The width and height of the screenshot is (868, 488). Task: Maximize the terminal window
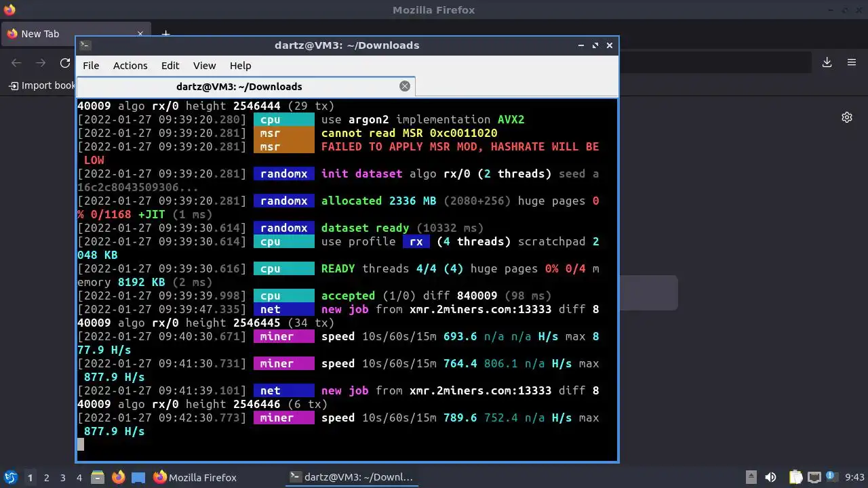(595, 45)
